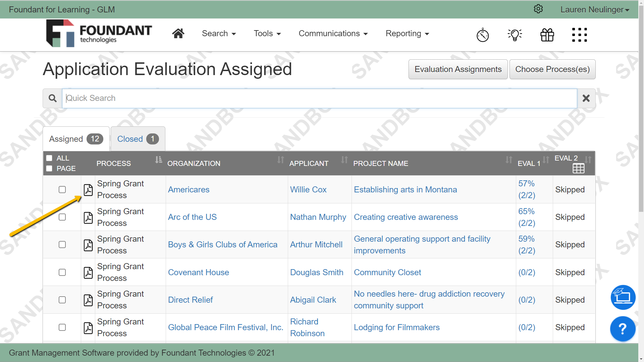This screenshot has width=644, height=362.
Task: Select the Americares row checkbox
Action: (x=62, y=189)
